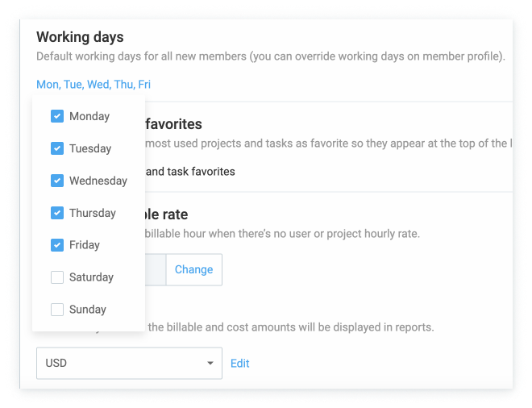
Task: Disable the Thursday working day checkbox
Action: point(57,213)
